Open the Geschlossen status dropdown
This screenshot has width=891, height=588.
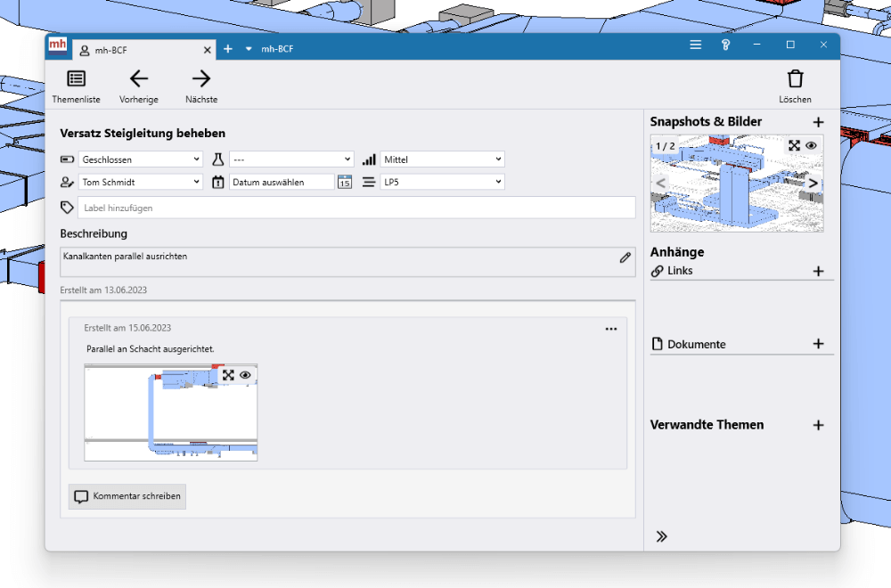pyautogui.click(x=141, y=159)
